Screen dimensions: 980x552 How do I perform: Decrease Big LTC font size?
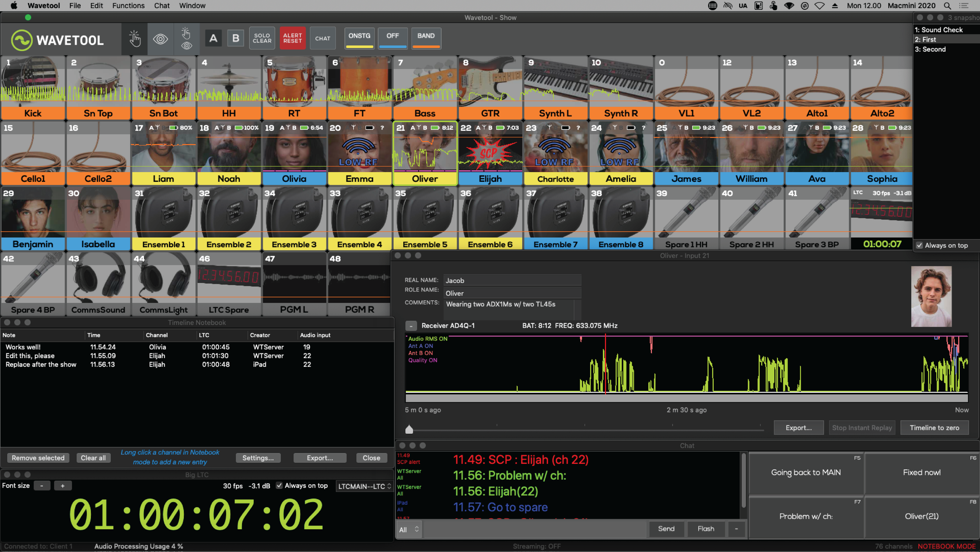42,486
